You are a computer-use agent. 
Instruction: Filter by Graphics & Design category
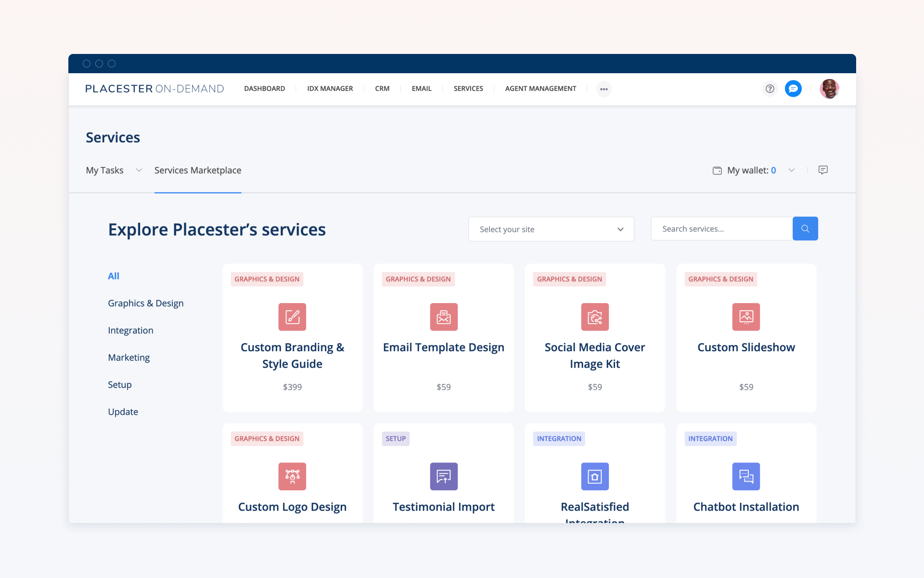click(x=145, y=303)
